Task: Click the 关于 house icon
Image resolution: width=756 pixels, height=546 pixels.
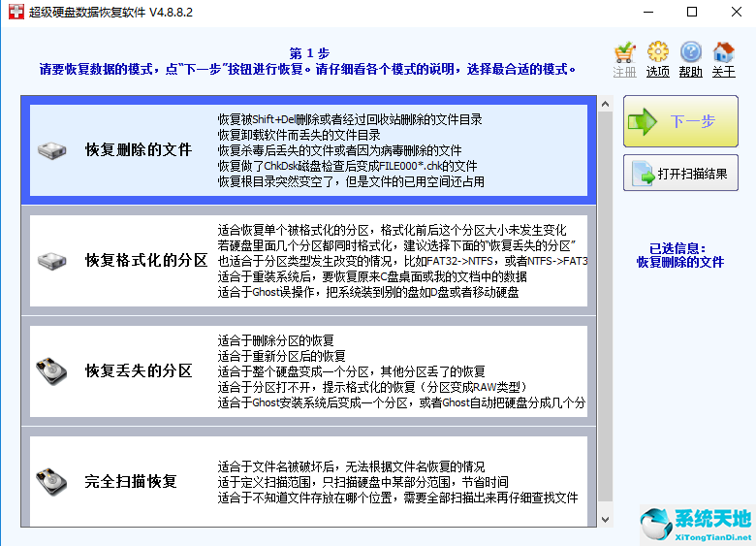Action: pyautogui.click(x=724, y=52)
